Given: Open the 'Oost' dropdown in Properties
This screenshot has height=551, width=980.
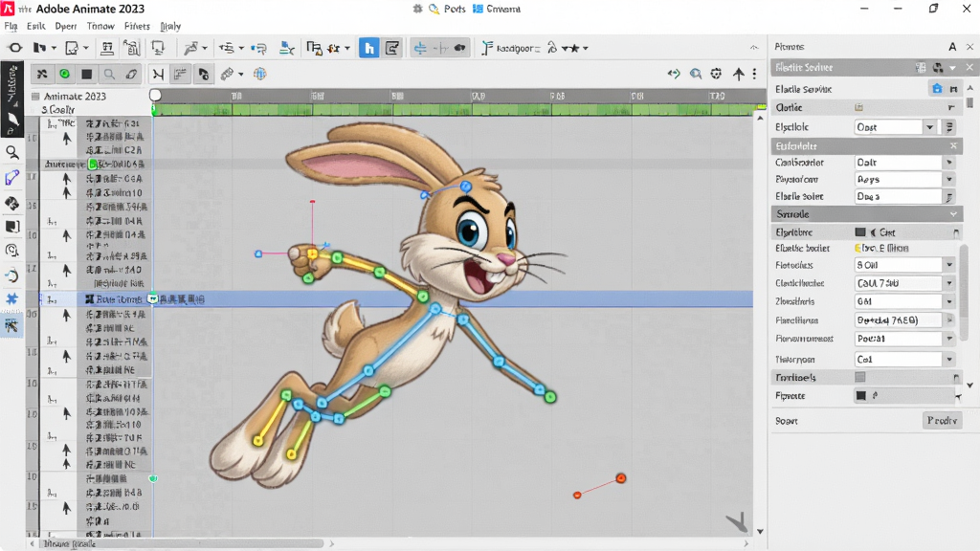Looking at the screenshot, I should tap(895, 127).
